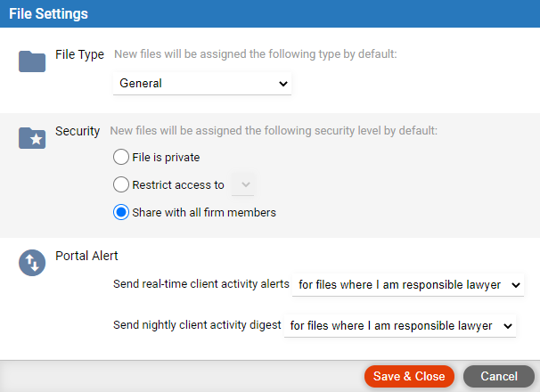Open the real-time client activity alerts dropdown
This screenshot has width=540, height=392.
[x=408, y=285]
